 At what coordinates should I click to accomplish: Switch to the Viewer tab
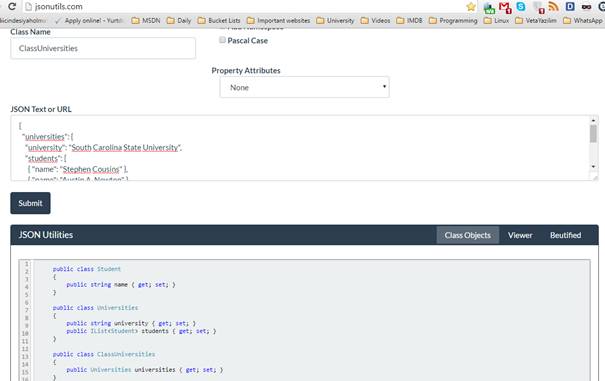click(520, 235)
